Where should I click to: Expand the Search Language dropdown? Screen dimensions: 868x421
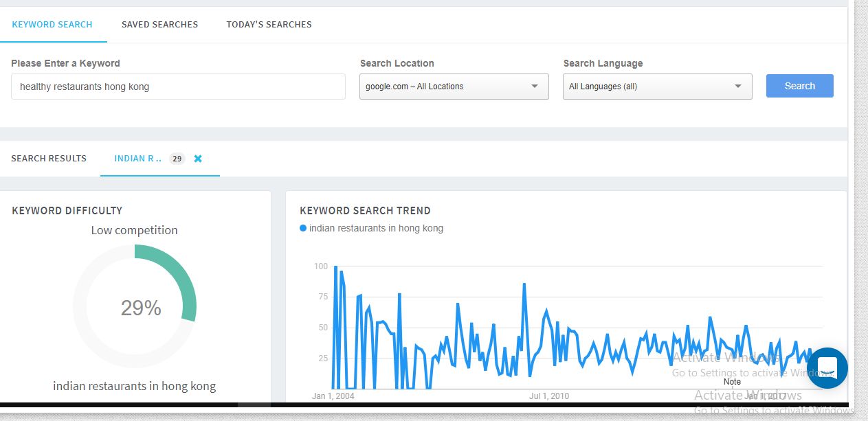coord(657,87)
